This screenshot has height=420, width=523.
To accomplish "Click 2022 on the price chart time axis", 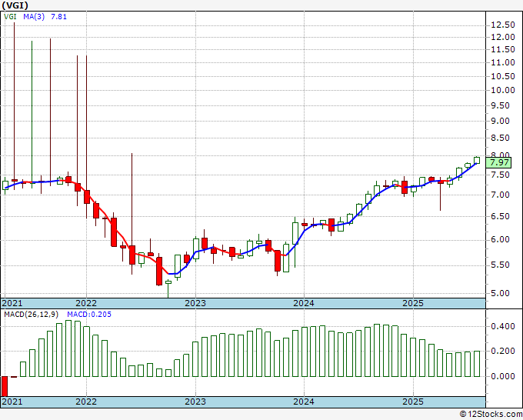I will (86, 303).
